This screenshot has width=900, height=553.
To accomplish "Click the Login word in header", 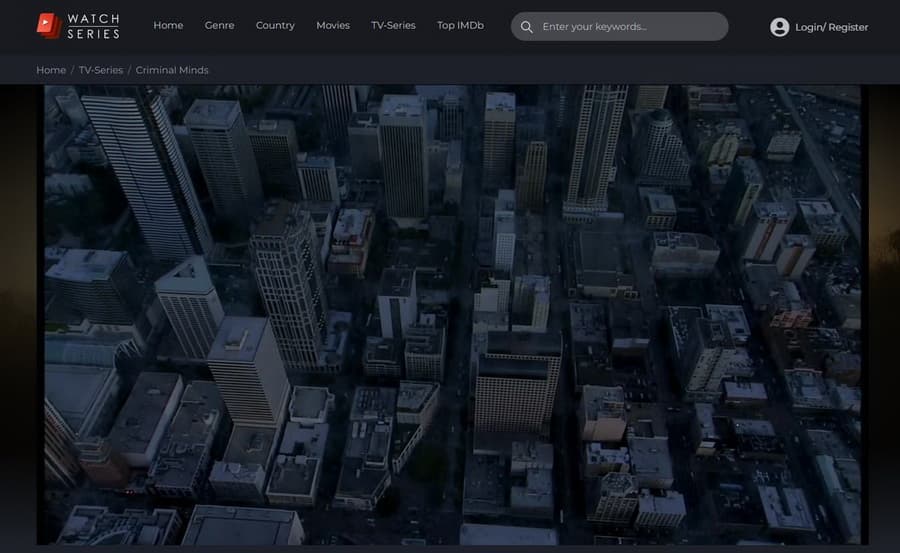I will pyautogui.click(x=810, y=28).
